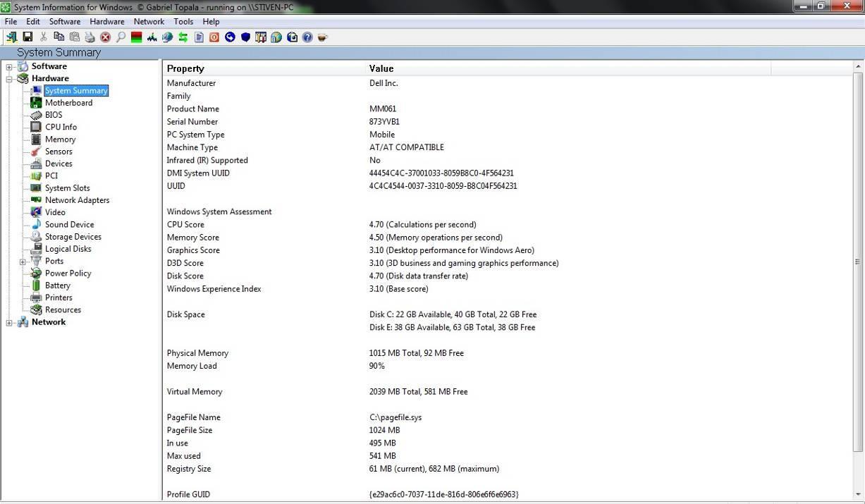The image size is (865, 504).
Task: Select BIOS in the hardware tree
Action: coord(54,115)
